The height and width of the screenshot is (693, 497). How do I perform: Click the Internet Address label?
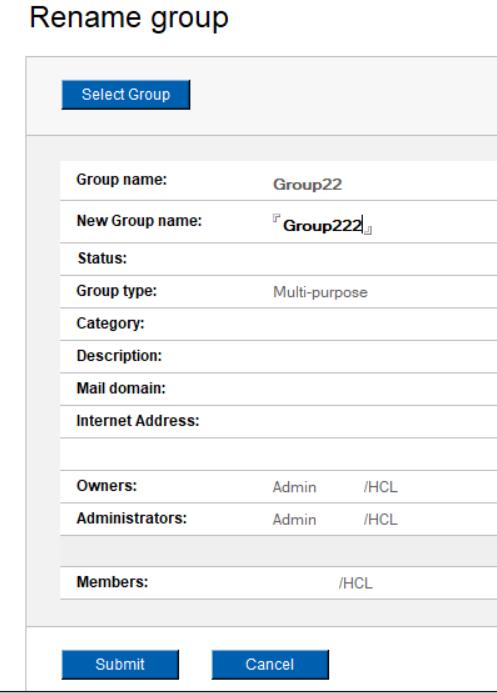[138, 421]
